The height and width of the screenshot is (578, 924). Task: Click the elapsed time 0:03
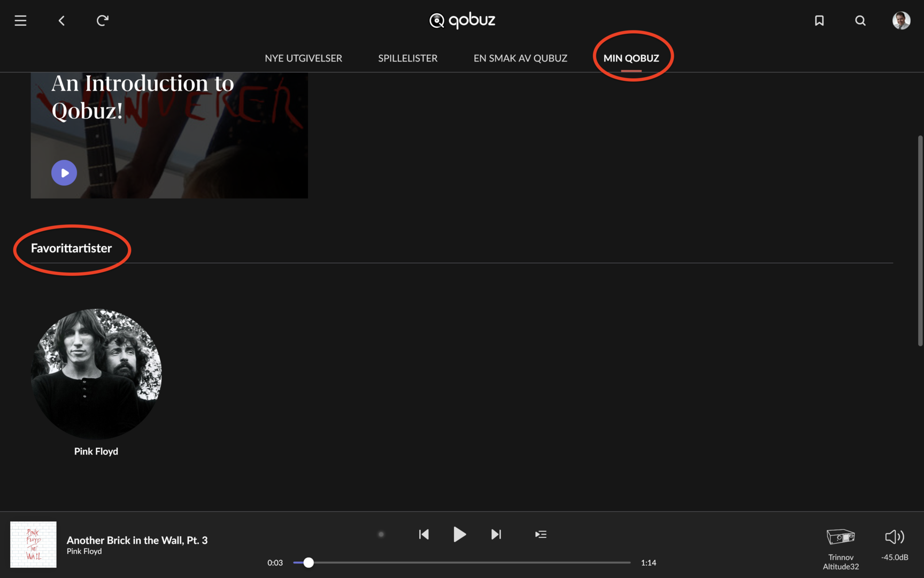click(x=275, y=562)
